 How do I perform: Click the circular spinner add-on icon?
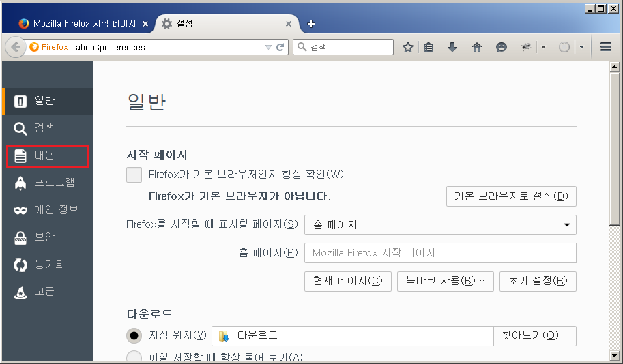[x=564, y=47]
